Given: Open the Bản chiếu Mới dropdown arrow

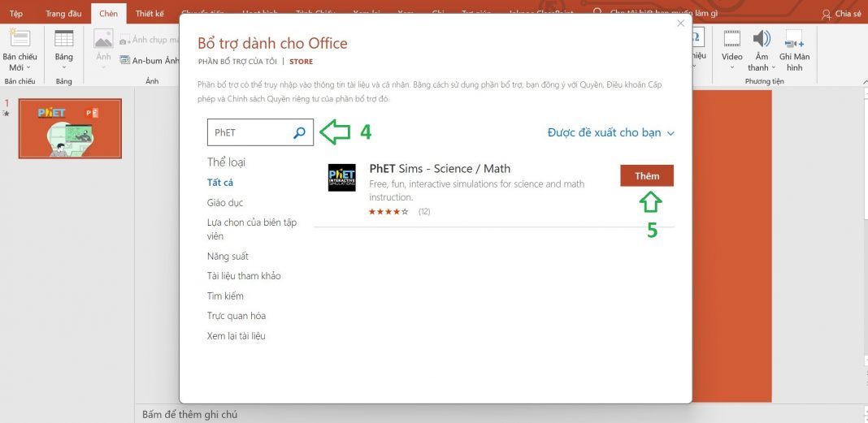Looking at the screenshot, I should coord(28,68).
